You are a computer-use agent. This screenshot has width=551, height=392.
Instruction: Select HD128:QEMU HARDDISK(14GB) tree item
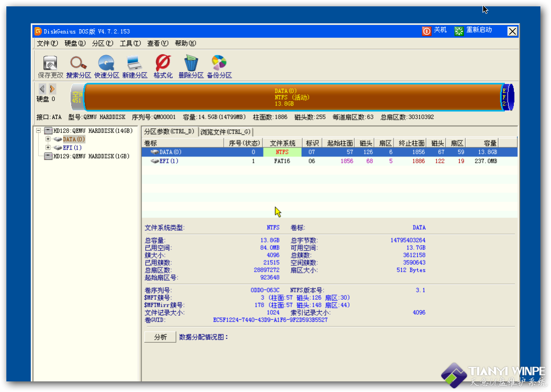93,131
